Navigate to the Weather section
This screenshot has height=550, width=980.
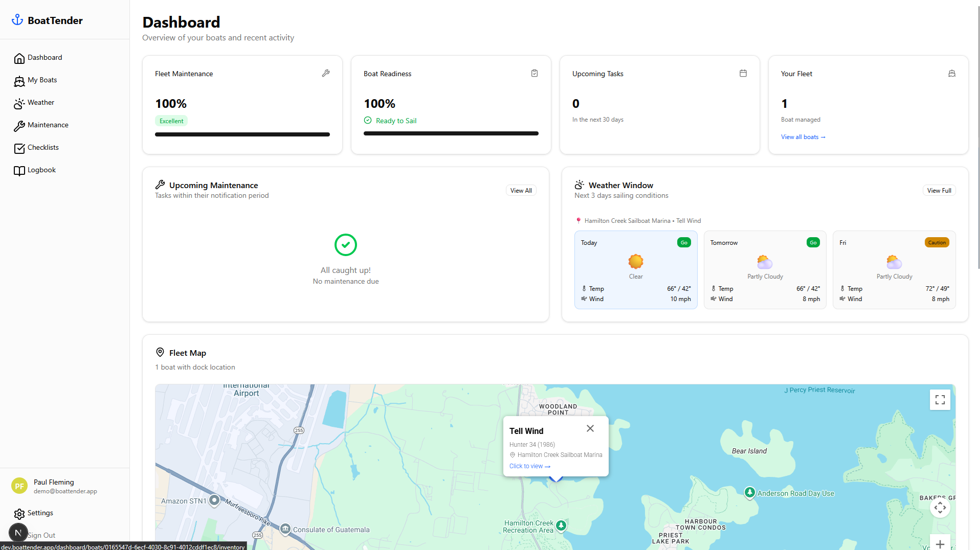pyautogui.click(x=40, y=103)
